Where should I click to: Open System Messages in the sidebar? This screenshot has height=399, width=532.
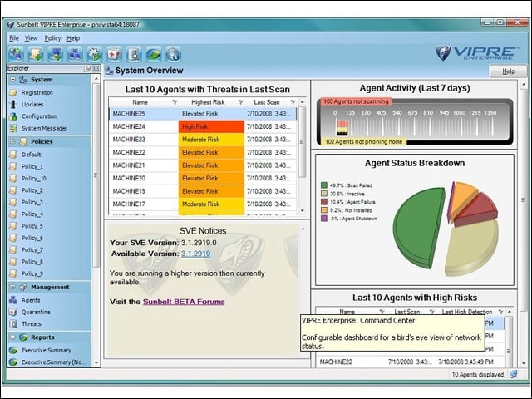pos(44,128)
